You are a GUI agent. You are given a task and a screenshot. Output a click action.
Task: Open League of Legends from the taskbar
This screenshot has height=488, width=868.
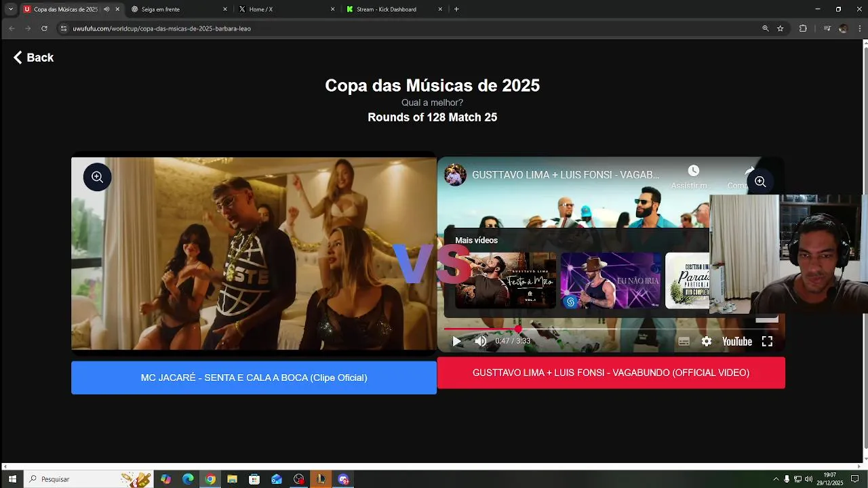321,479
